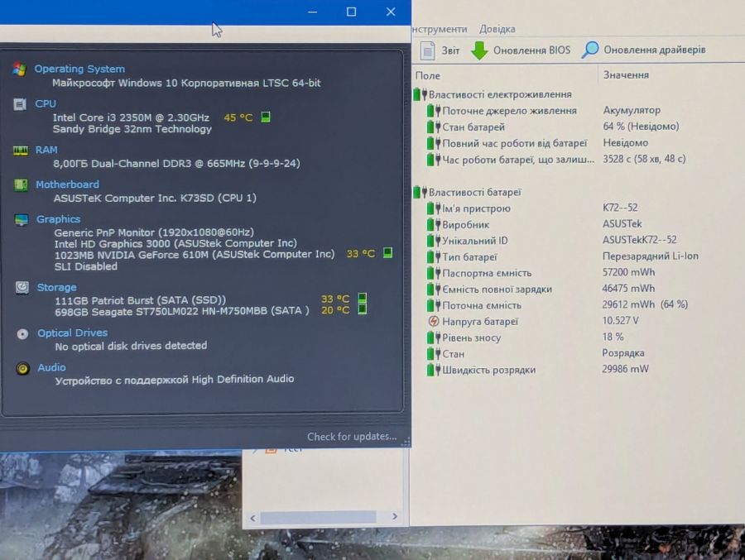Open the Operating System section in Speccy
Screen dimensions: 745x560
79,69
